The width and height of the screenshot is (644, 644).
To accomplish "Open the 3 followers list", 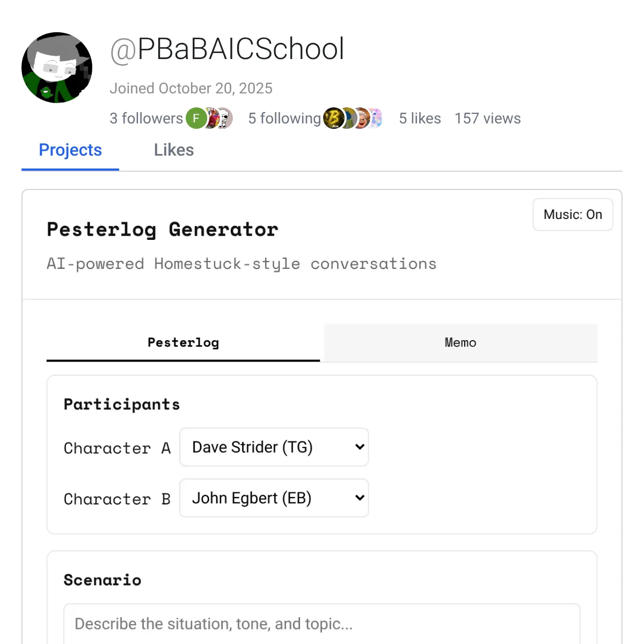I will (146, 119).
